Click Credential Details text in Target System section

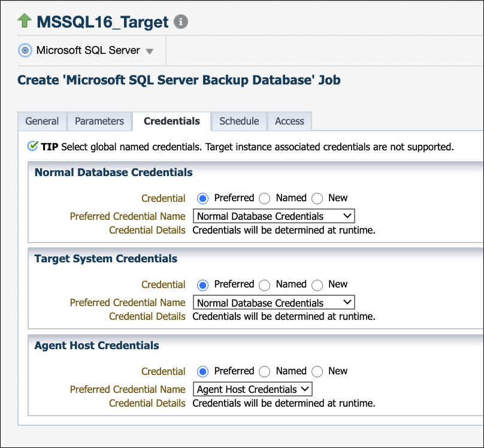(284, 317)
